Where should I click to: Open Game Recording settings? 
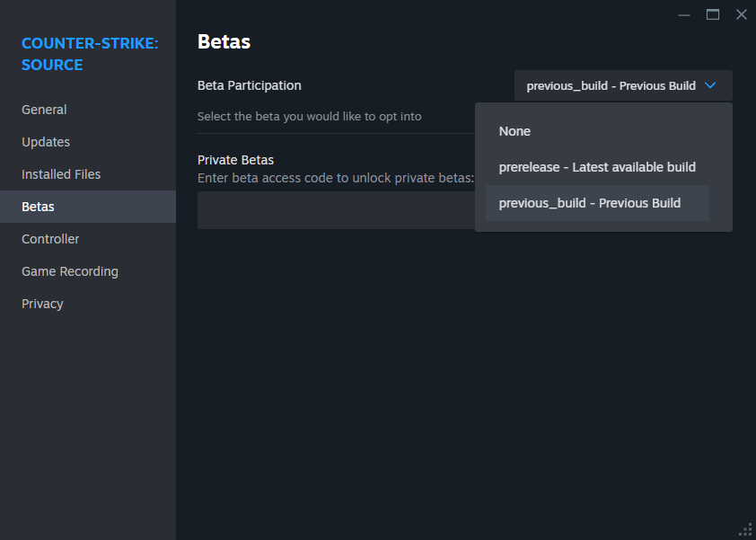click(88, 271)
